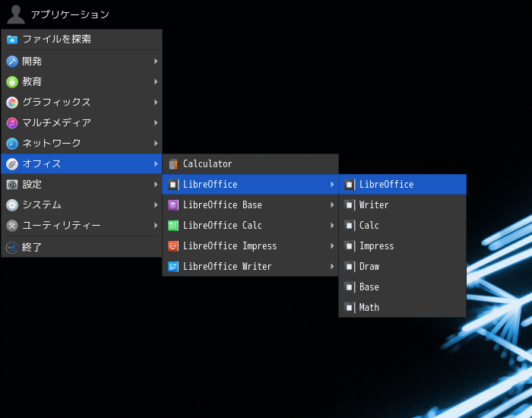Click the マルチメディア music note icon
Viewport: 532px width, 418px height.
click(x=12, y=123)
